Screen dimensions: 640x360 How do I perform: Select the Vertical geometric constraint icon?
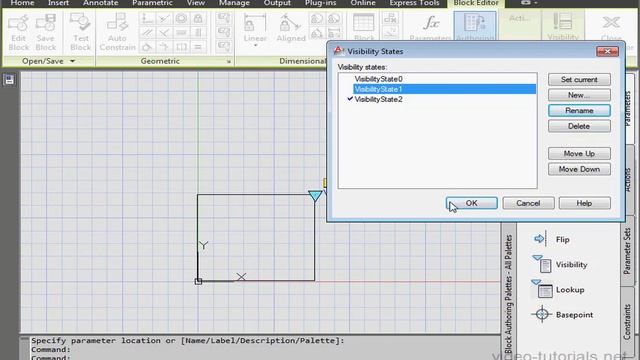[x=198, y=33]
